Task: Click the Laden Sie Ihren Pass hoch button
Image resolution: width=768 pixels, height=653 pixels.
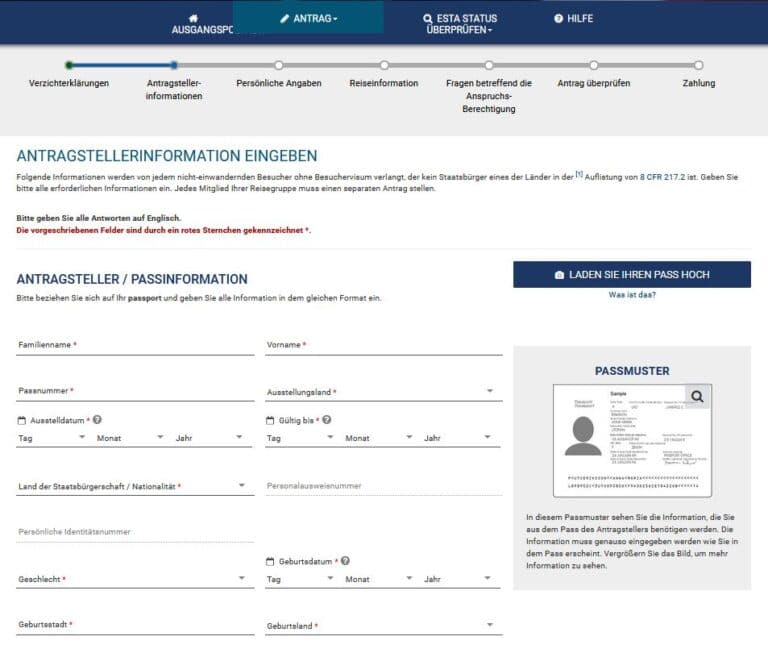Action: tap(632, 274)
